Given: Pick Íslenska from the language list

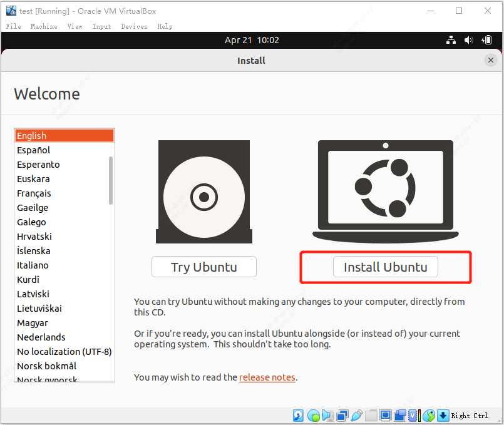Looking at the screenshot, I should pos(64,251).
